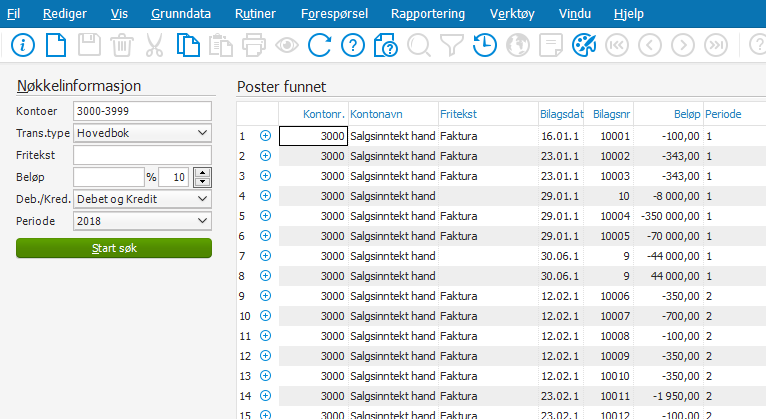The height and width of the screenshot is (419, 766).
Task: Expand row 14 plus icon
Action: coord(265,396)
